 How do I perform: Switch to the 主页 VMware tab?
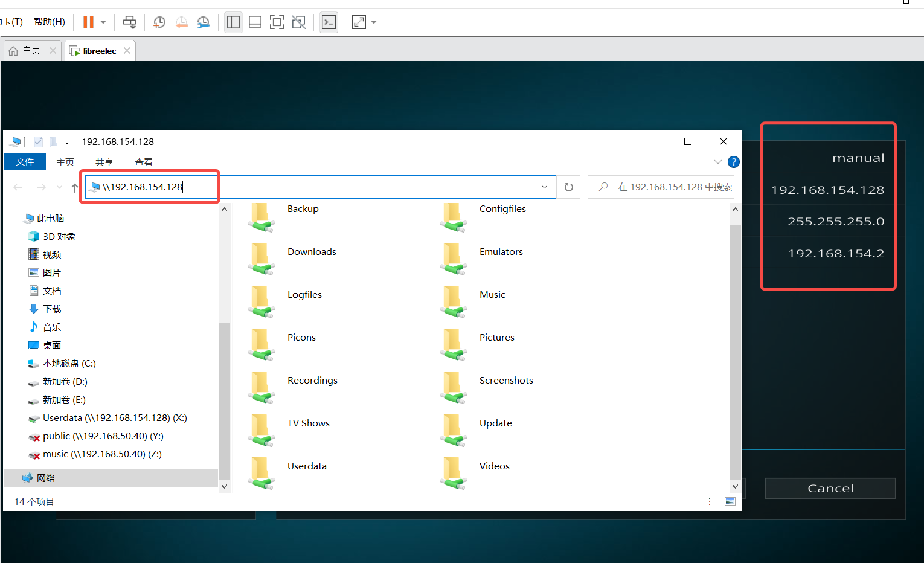point(31,51)
